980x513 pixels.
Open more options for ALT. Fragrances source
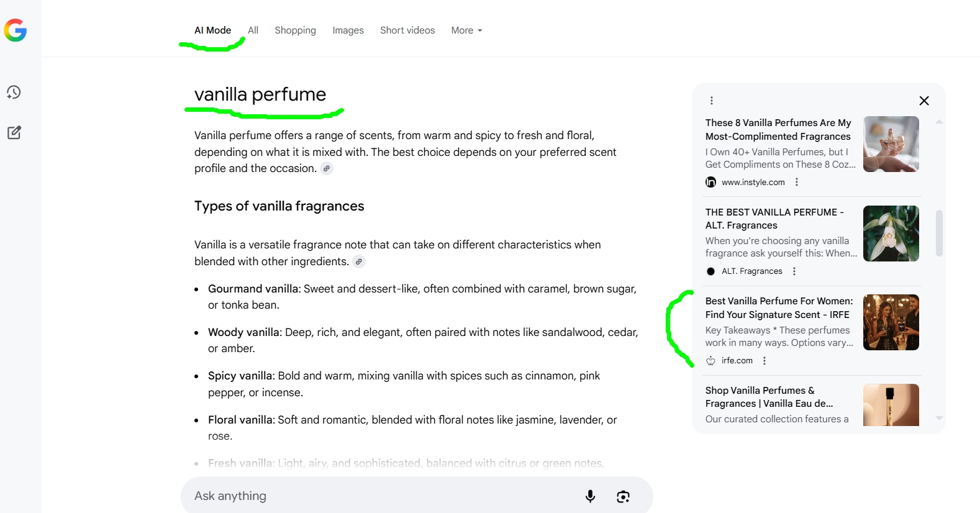[x=794, y=271]
